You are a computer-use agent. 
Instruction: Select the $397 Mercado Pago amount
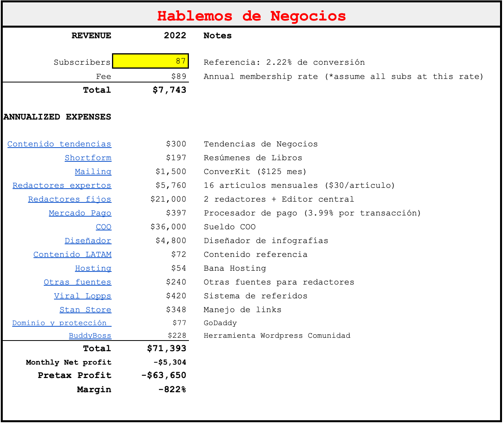coord(176,213)
